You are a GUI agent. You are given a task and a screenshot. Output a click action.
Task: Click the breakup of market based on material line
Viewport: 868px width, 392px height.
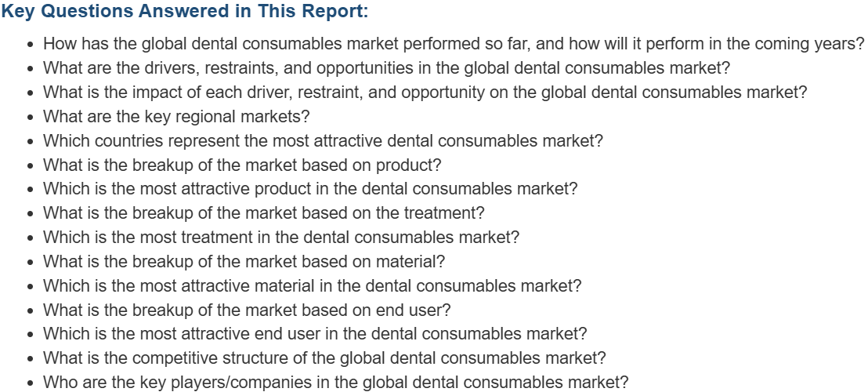click(244, 261)
